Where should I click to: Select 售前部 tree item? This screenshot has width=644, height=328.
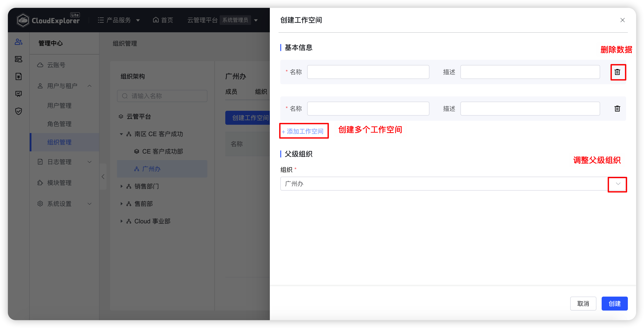(x=143, y=204)
